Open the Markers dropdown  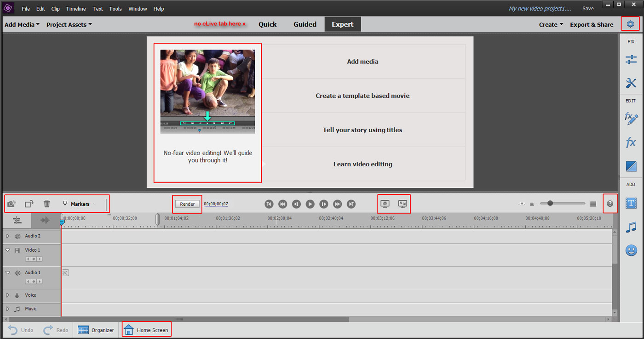79,204
